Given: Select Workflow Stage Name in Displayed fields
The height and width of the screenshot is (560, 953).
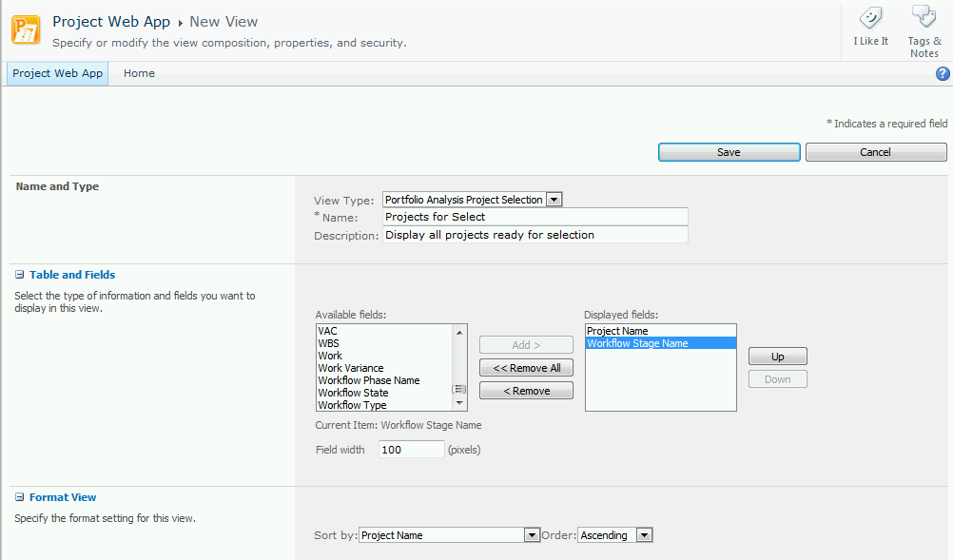Looking at the screenshot, I should tap(661, 343).
